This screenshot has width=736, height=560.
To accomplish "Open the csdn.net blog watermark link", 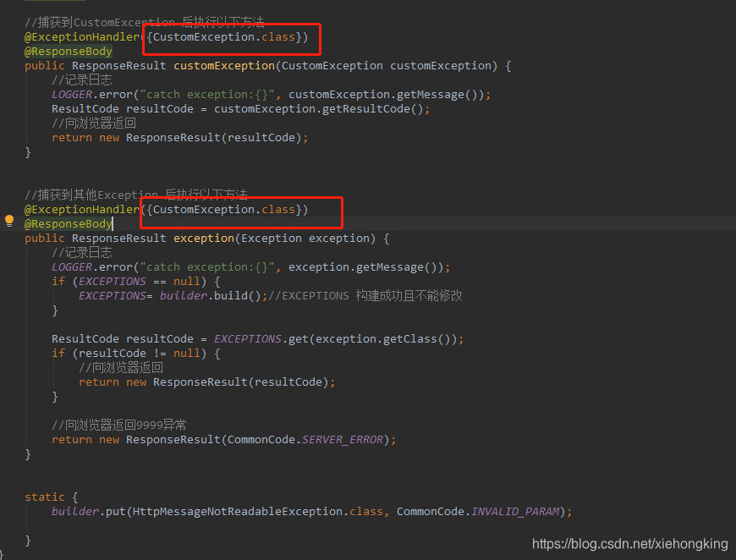I will tap(630, 544).
